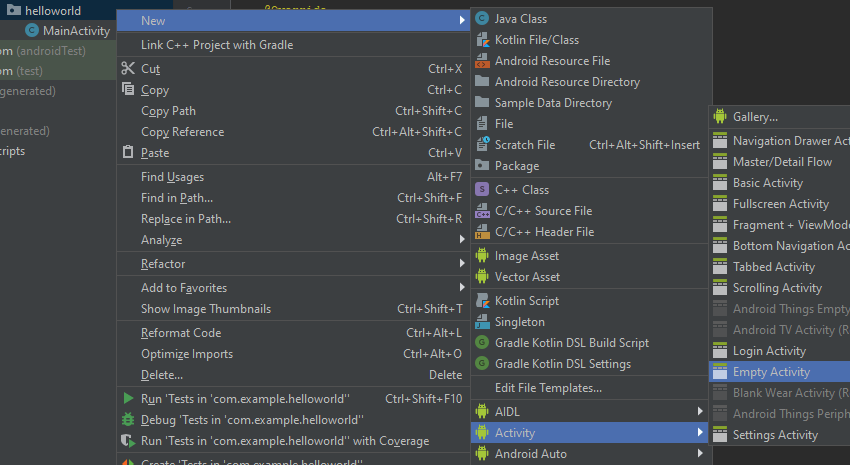Image resolution: width=850 pixels, height=465 pixels.
Task: Click the C++ Class icon
Action: [x=482, y=190]
